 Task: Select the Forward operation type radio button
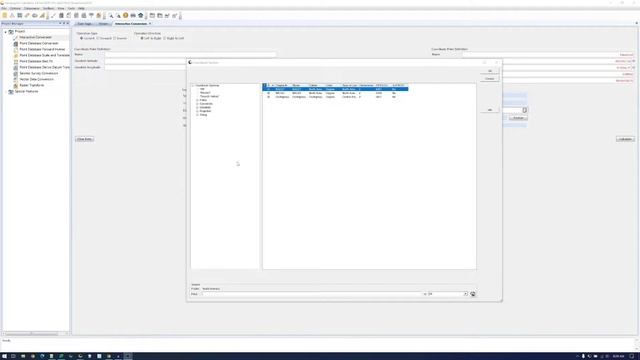pos(98,38)
